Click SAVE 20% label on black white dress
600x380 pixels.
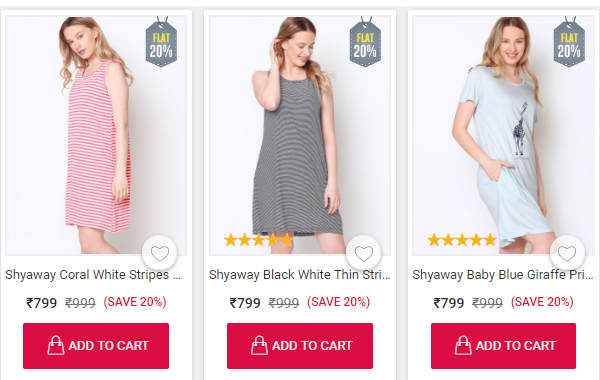(339, 302)
